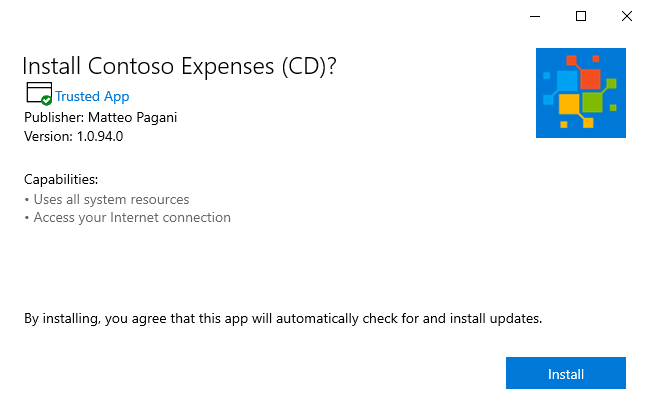Click the green square in the app logo

click(x=592, y=102)
